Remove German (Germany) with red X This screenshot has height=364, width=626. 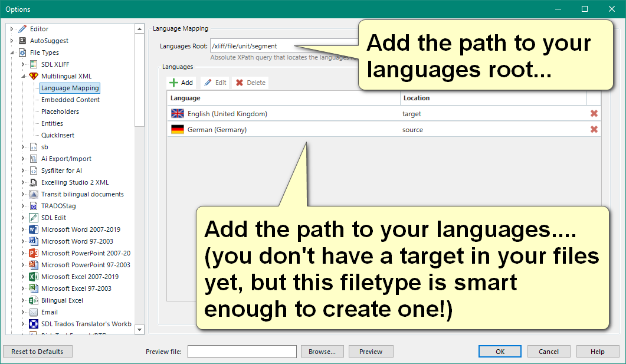[x=594, y=129]
